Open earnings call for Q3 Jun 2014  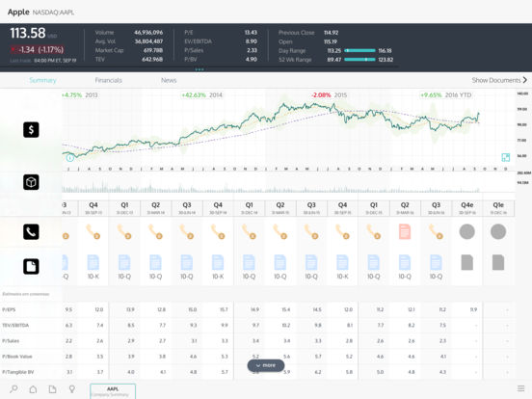click(187, 232)
